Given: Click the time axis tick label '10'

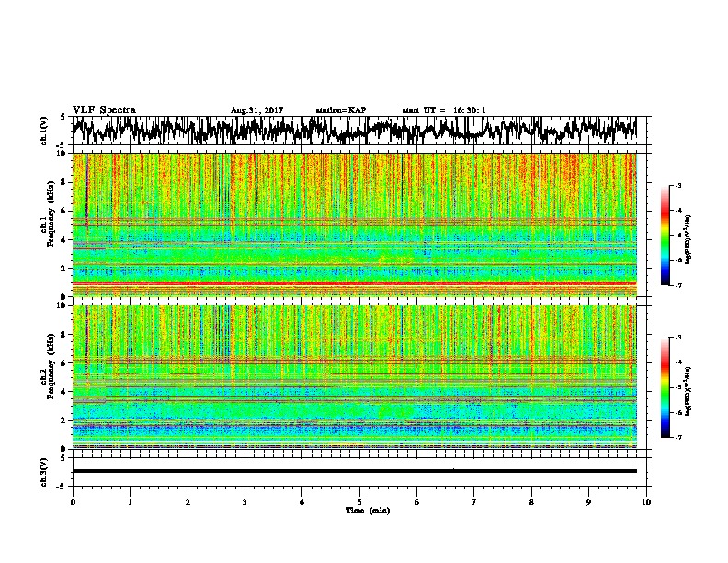Looking at the screenshot, I should coord(646,502).
